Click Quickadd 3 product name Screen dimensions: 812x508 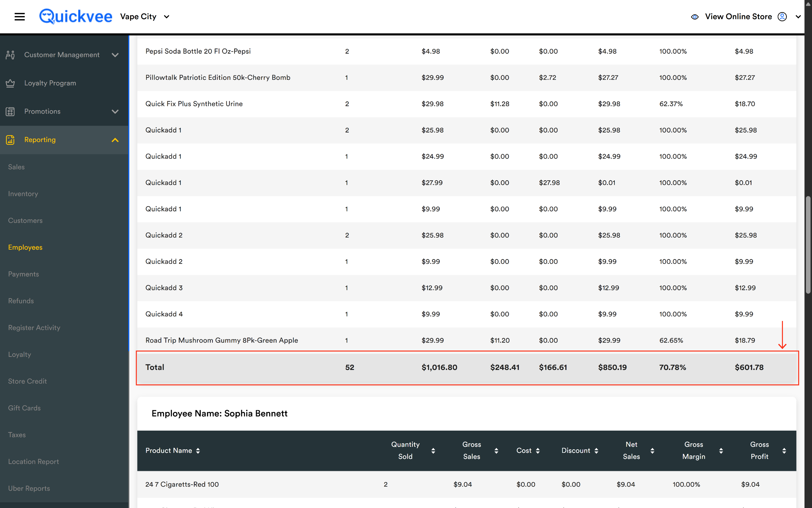tap(164, 287)
